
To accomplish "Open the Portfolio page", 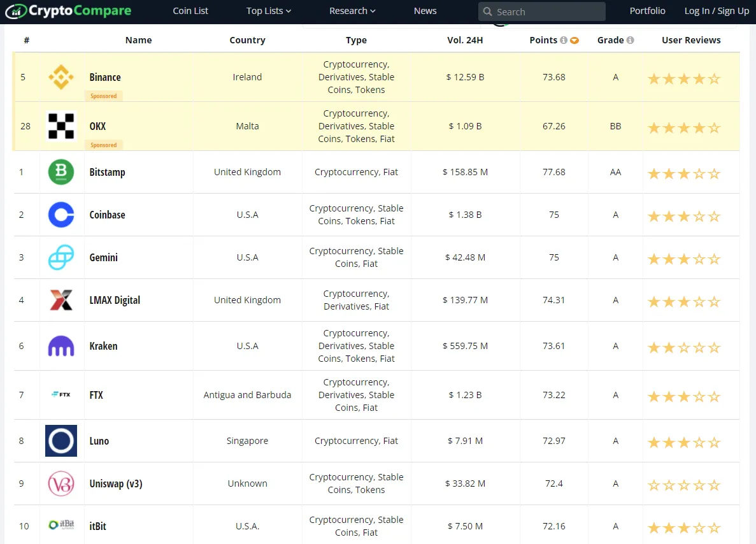I will 648,11.
